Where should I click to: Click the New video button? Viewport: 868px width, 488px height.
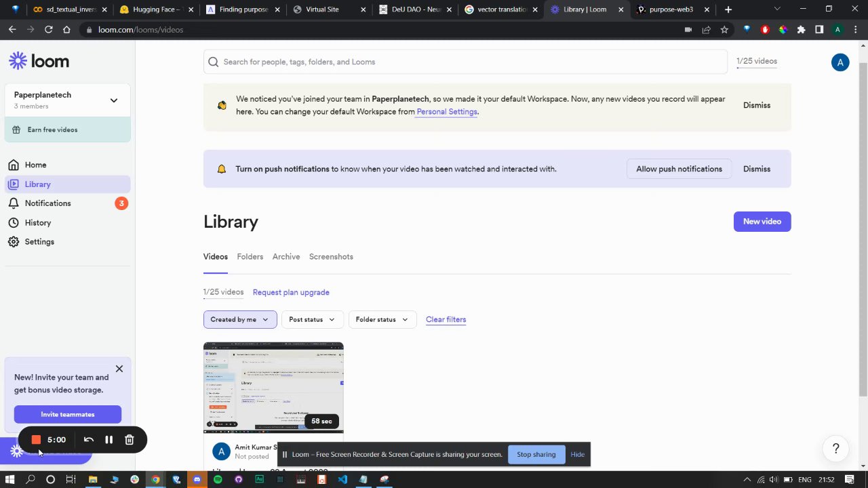[762, 222]
